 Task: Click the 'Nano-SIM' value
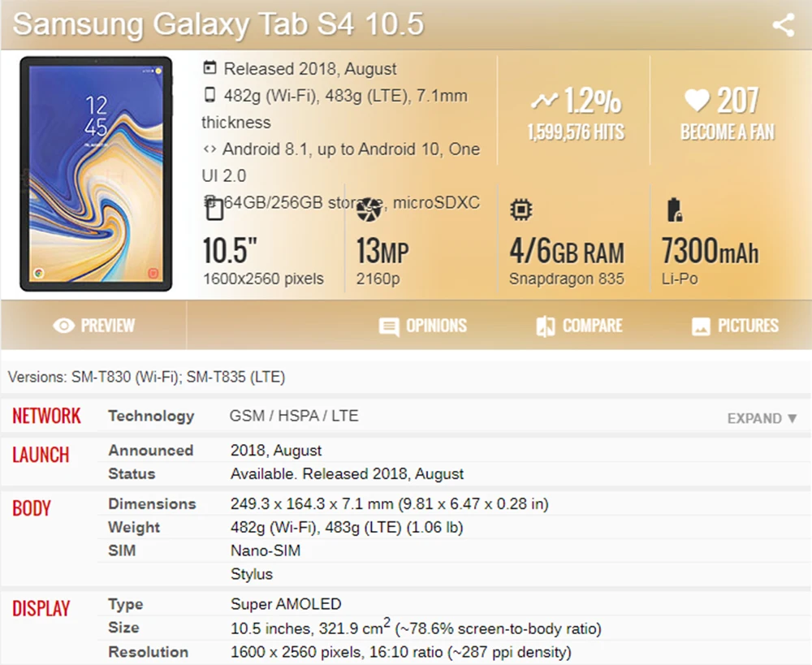(266, 551)
